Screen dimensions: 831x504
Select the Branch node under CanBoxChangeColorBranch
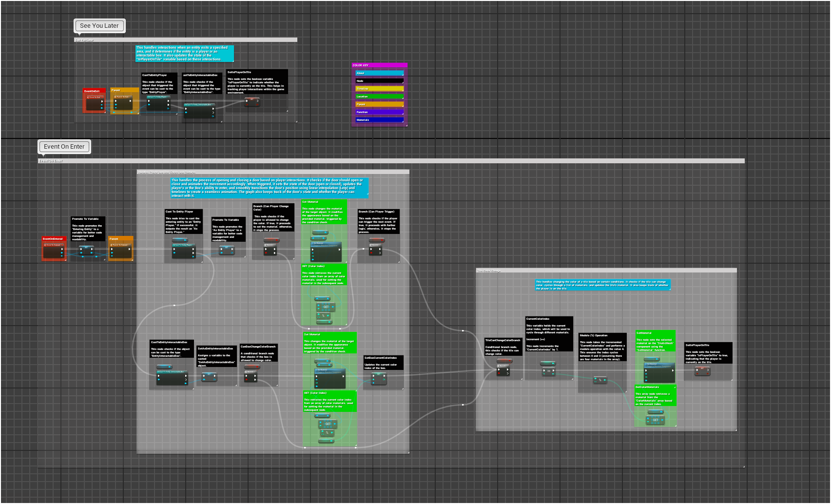coord(251,376)
